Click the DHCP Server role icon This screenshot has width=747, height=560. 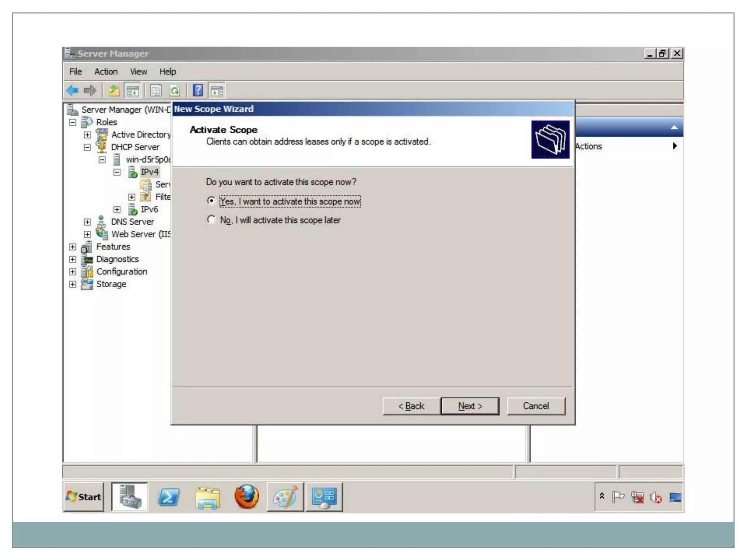click(x=102, y=147)
